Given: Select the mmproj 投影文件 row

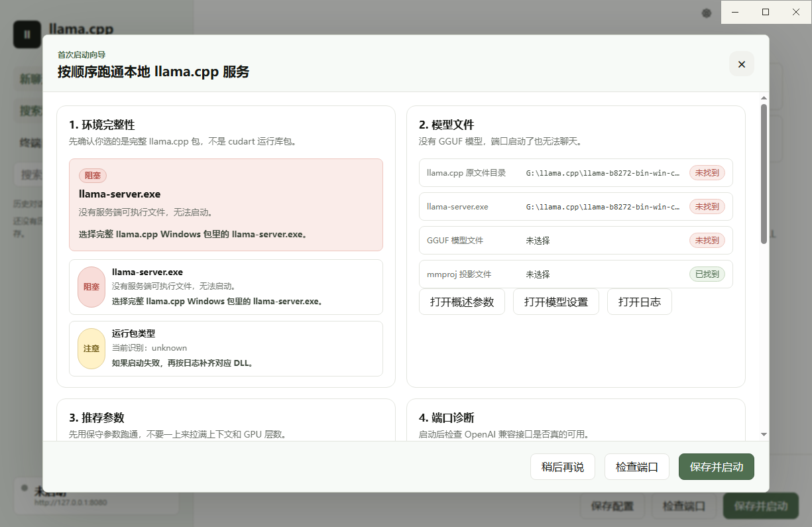Looking at the screenshot, I should click(x=575, y=274).
